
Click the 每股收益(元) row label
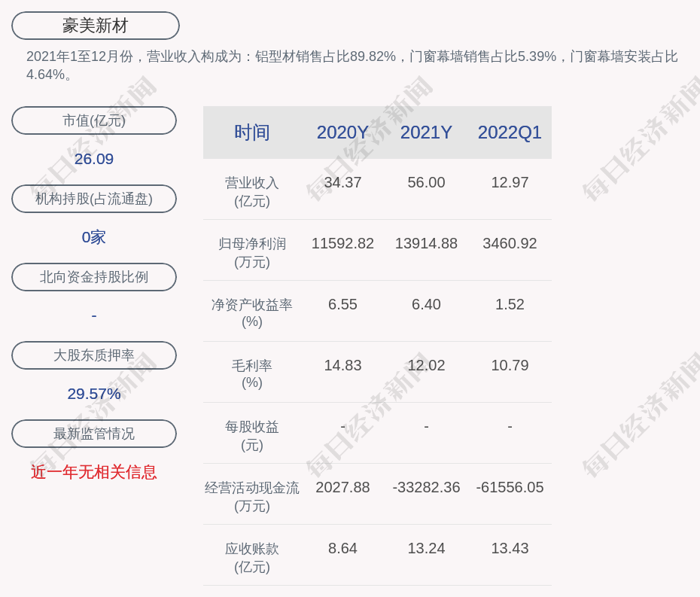[252, 436]
